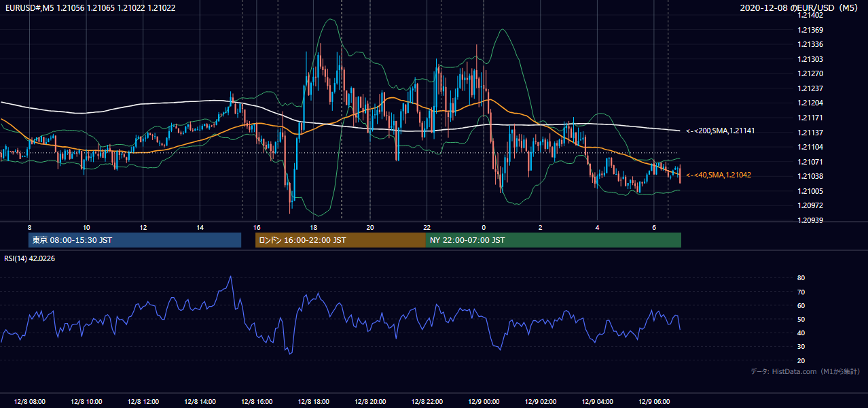Image resolution: width=868 pixels, height=408 pixels.
Task: Click RSI scale value 80
Action: click(x=801, y=278)
